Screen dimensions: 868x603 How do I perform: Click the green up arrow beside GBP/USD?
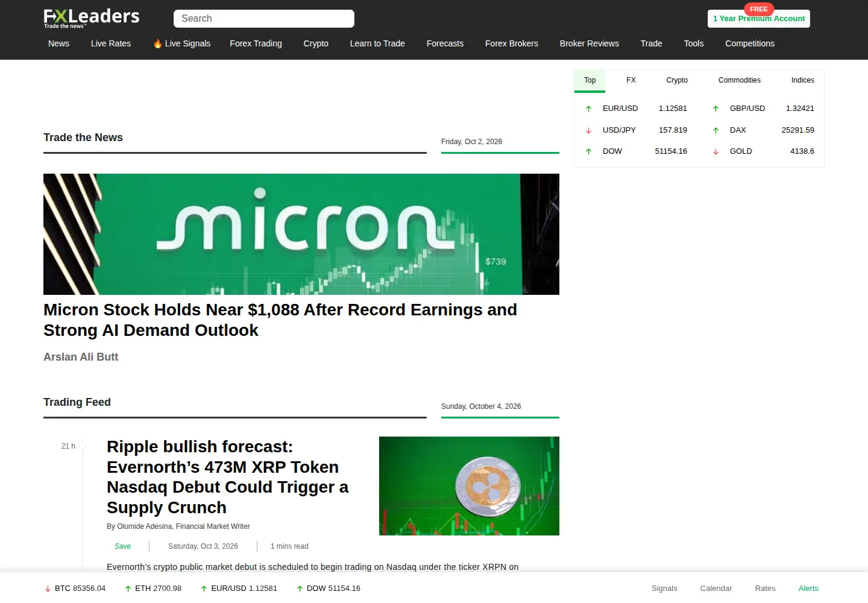point(716,109)
